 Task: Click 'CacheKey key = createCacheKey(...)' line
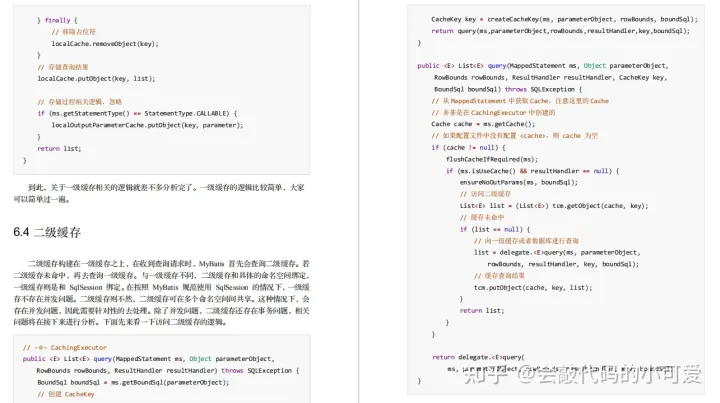coord(564,19)
